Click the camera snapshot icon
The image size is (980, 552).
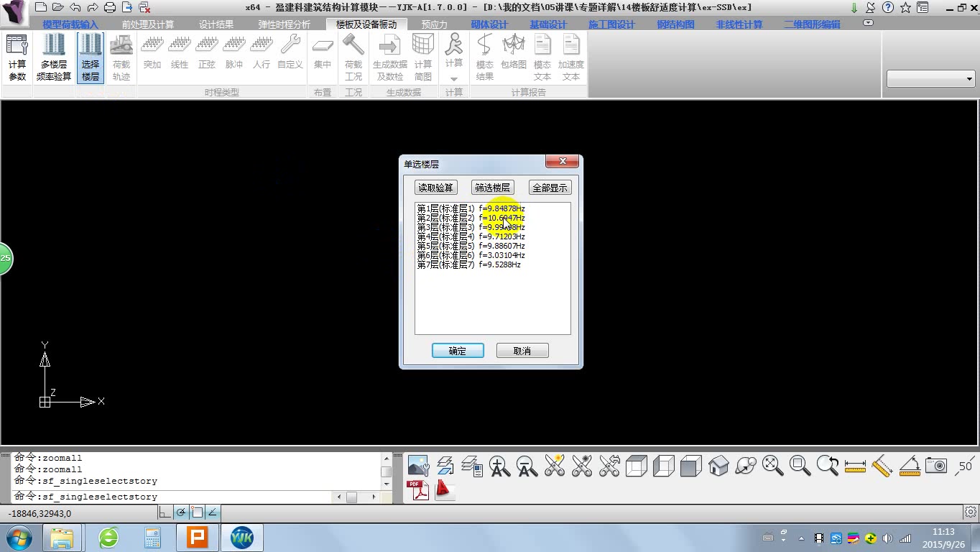[936, 466]
